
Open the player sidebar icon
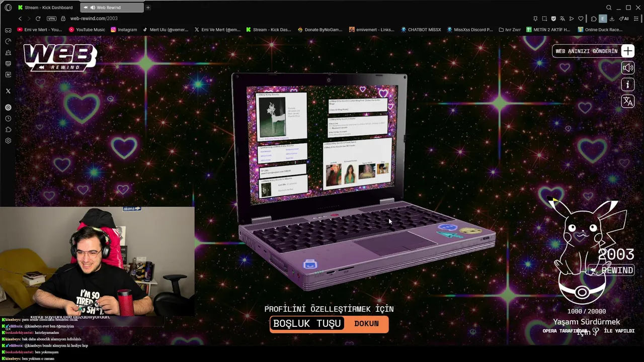click(x=8, y=107)
